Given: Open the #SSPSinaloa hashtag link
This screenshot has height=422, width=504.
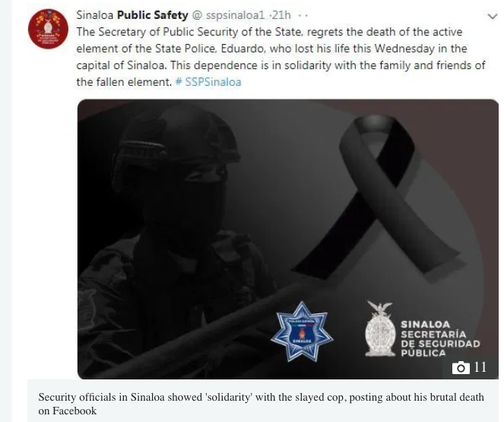Looking at the screenshot, I should click(208, 82).
